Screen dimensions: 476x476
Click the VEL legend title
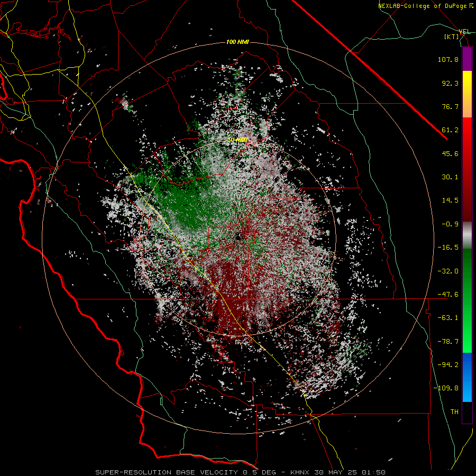(464, 32)
